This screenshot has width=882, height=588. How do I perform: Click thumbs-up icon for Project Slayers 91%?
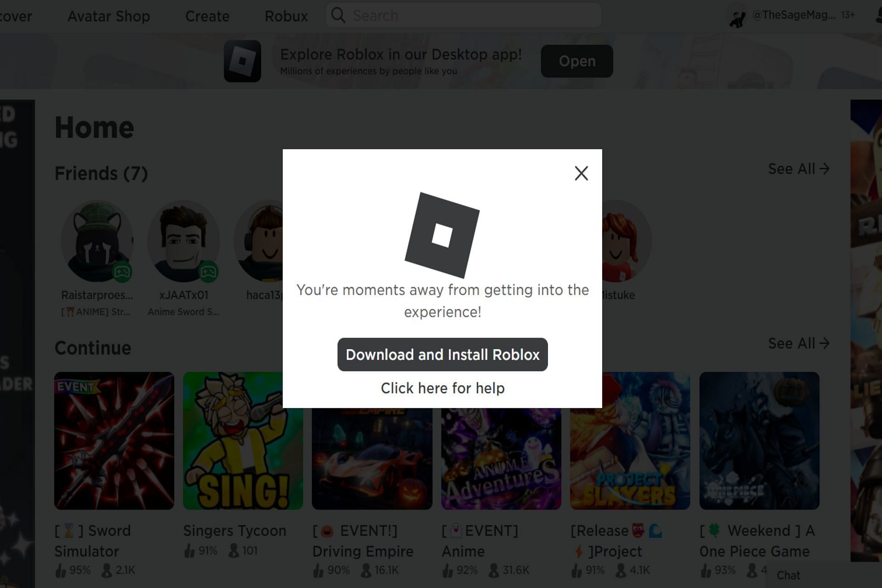[577, 570]
